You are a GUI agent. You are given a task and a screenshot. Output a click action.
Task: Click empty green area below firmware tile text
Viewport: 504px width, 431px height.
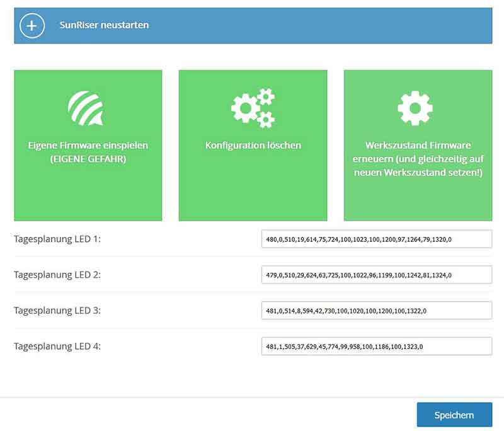click(x=88, y=195)
